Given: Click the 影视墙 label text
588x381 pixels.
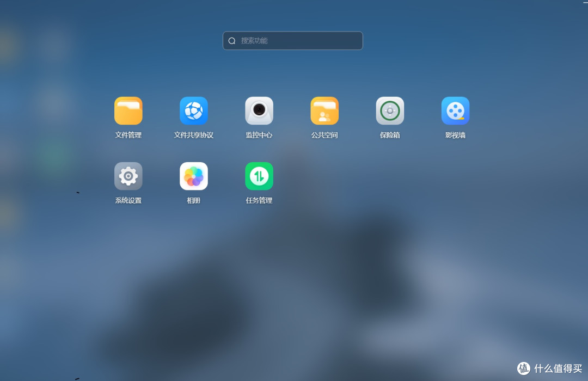Looking at the screenshot, I should (455, 135).
